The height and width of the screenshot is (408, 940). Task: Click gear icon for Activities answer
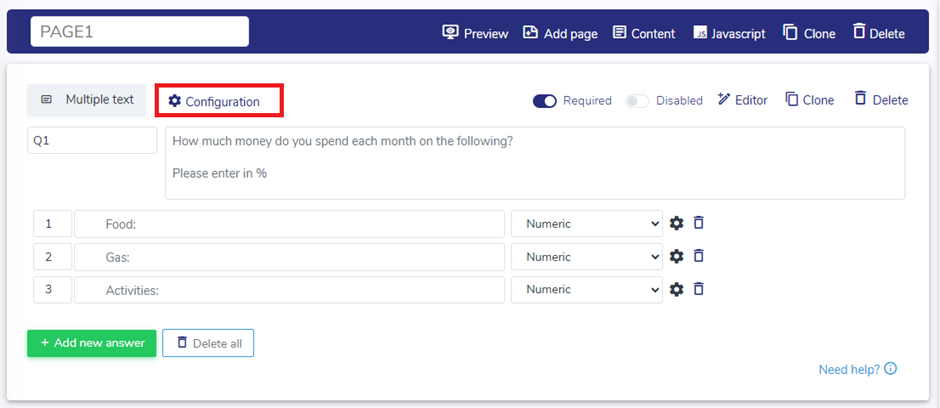coord(677,289)
